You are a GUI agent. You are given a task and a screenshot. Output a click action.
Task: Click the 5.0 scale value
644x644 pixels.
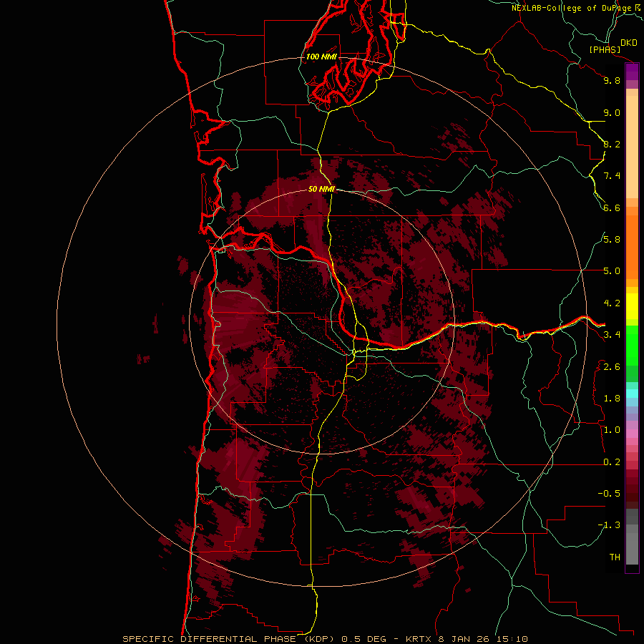point(612,271)
